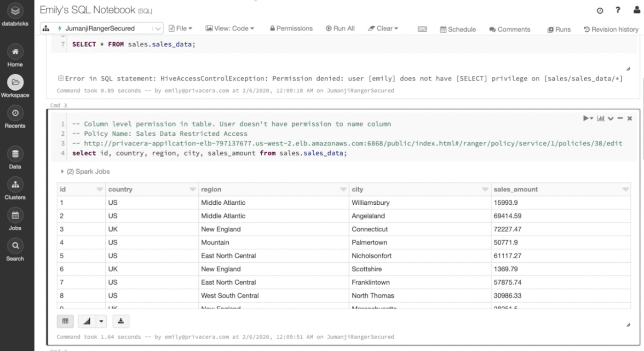This screenshot has height=351, width=644.
Task: Click the 'West South Central' region cell
Action: tap(274, 296)
